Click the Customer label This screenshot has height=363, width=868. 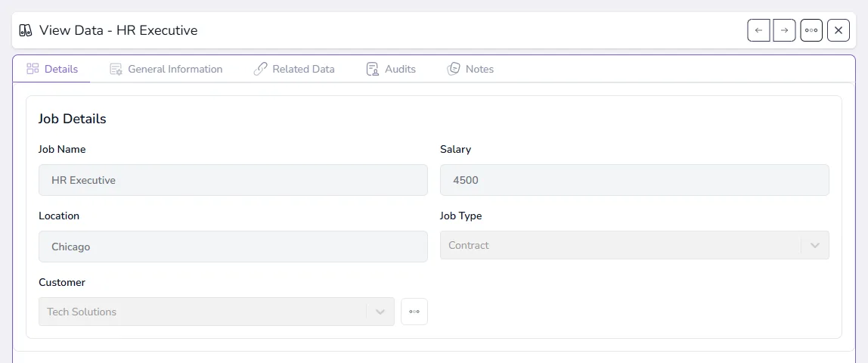tap(62, 282)
